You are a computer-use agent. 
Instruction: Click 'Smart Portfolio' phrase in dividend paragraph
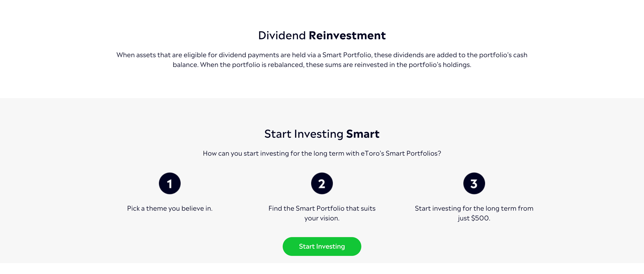coord(347,55)
